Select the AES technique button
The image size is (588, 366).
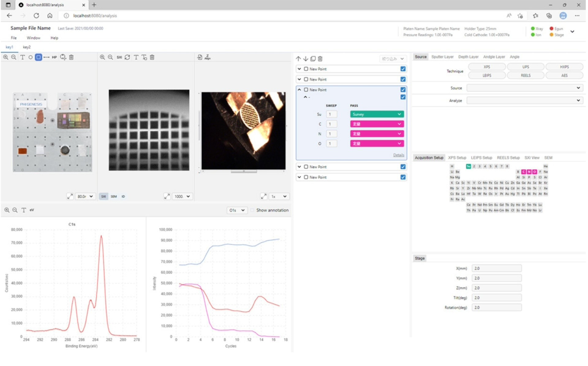564,76
